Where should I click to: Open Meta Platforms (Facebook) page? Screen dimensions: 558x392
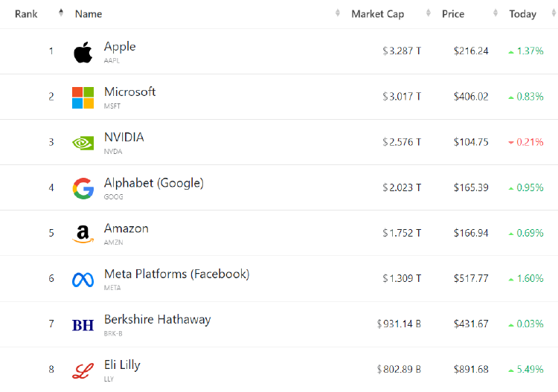[176, 274]
